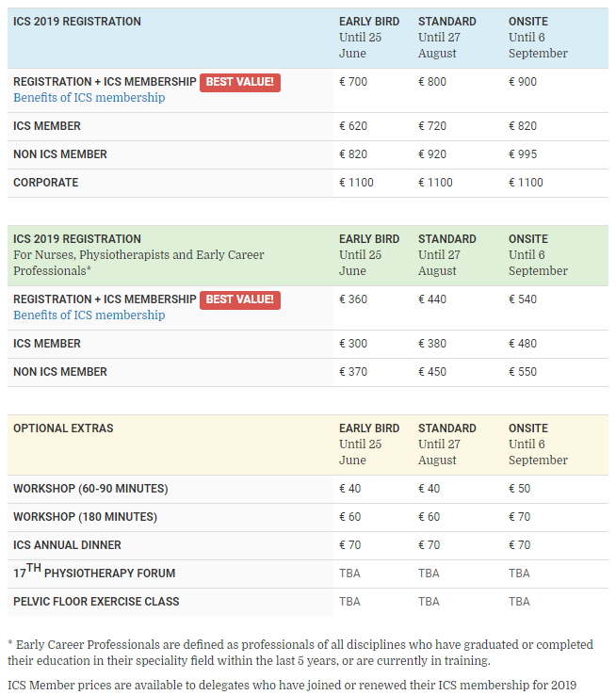Screen dimensions: 616x695
Task: Click ICS ANNUAL DINNER row label
Action: point(67,545)
